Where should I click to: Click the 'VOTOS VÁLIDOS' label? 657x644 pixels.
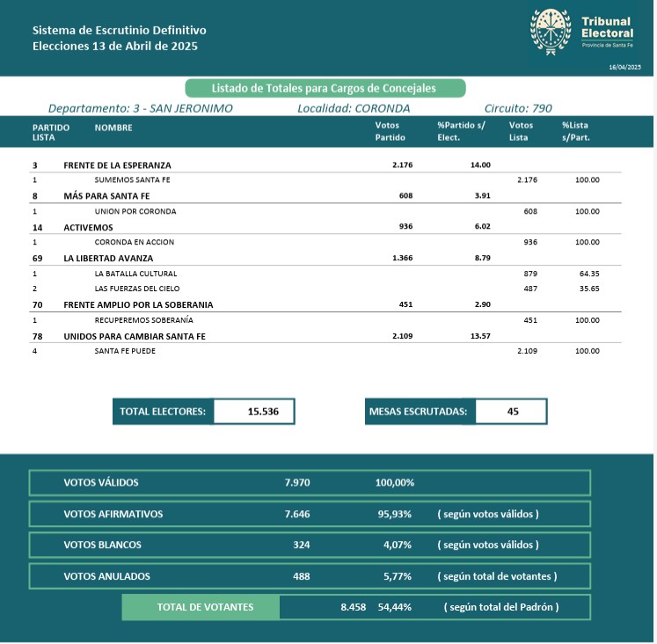pos(101,482)
